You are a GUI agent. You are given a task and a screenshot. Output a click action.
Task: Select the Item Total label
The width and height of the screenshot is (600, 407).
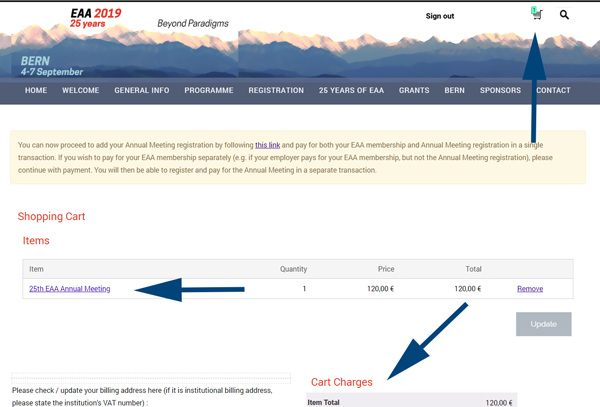tap(323, 402)
